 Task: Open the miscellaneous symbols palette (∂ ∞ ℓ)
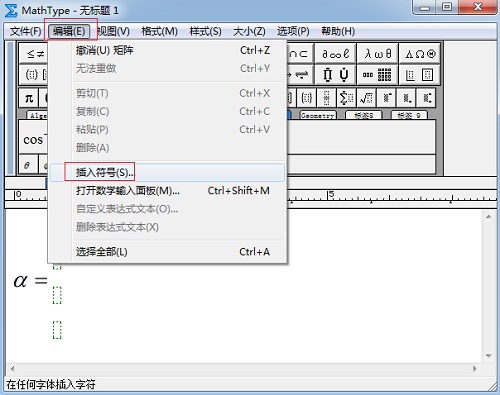click(335, 54)
